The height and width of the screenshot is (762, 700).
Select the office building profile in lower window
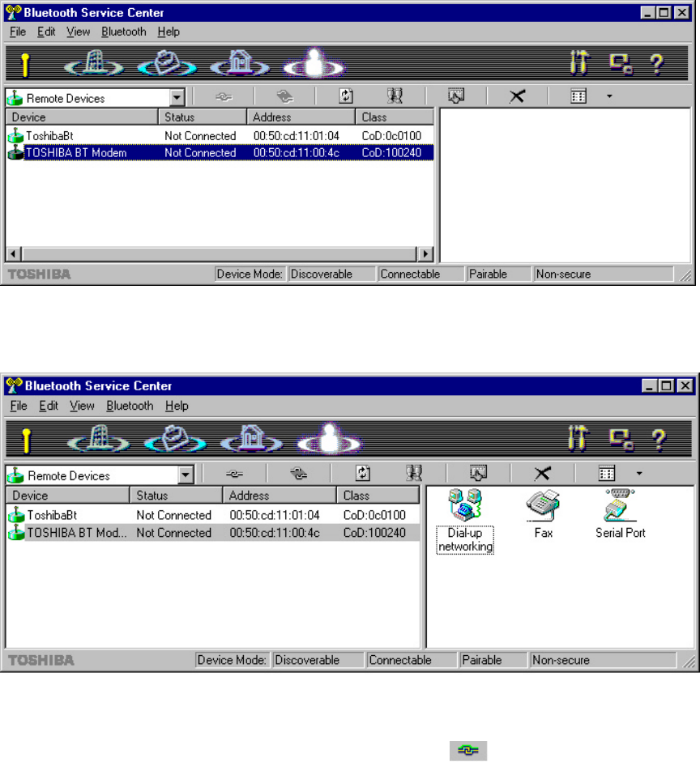99,440
